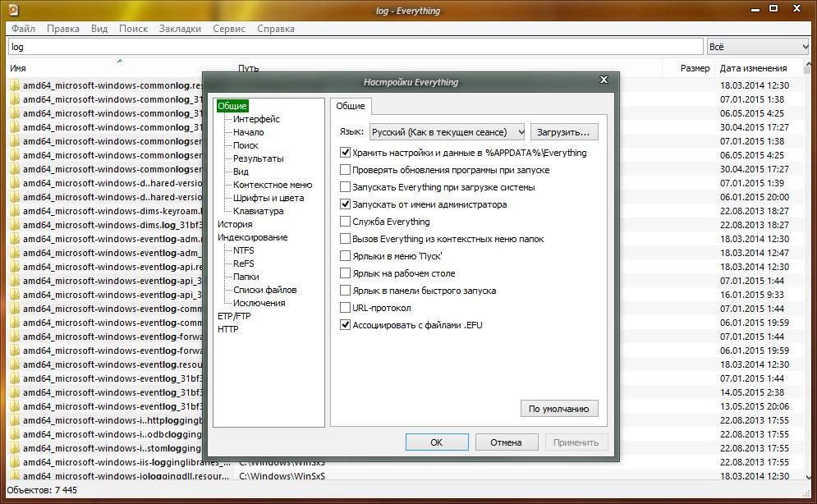Check 'Ярлыки в меню Пуск' option
The width and height of the screenshot is (817, 504).
click(345, 255)
